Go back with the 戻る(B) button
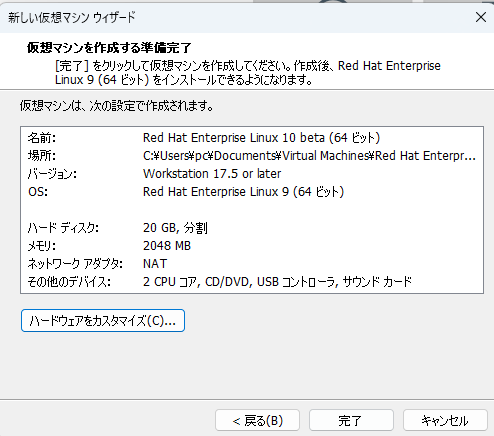Image resolution: width=494 pixels, height=436 pixels. tap(257, 420)
